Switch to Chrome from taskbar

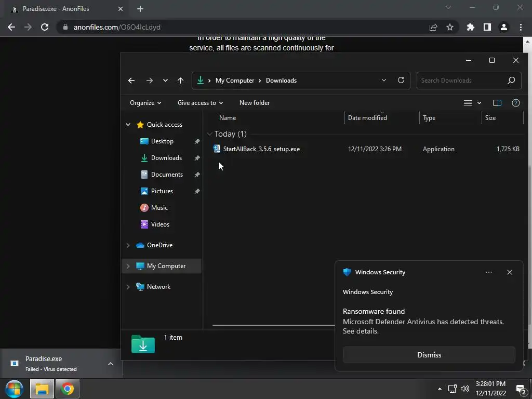68,389
